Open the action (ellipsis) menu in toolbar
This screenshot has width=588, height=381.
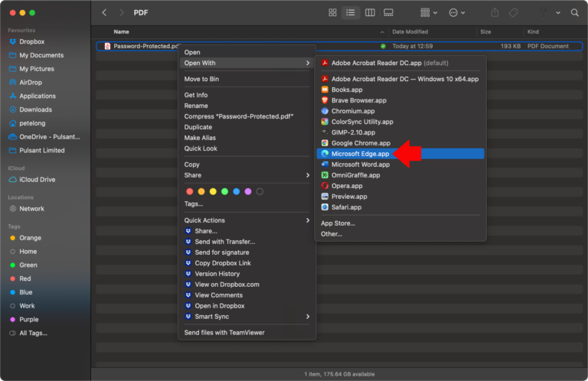[457, 13]
